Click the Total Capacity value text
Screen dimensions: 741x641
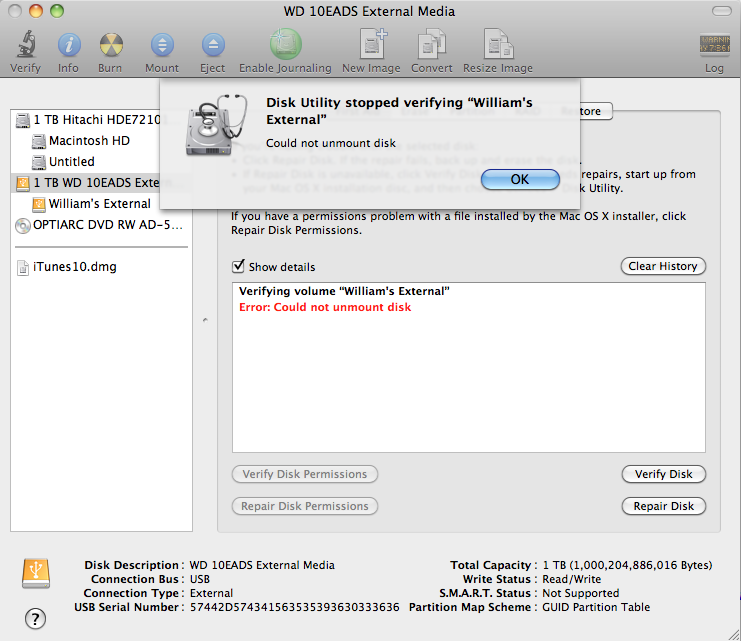(628, 565)
